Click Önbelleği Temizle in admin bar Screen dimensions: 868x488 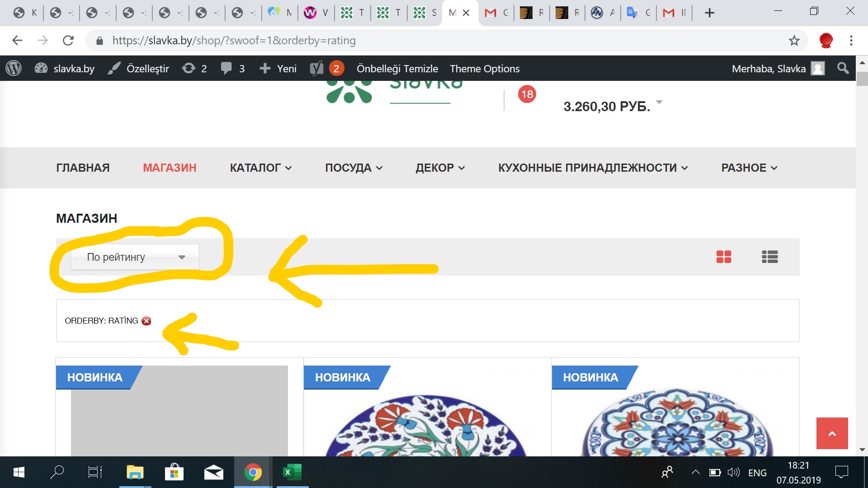coord(397,69)
